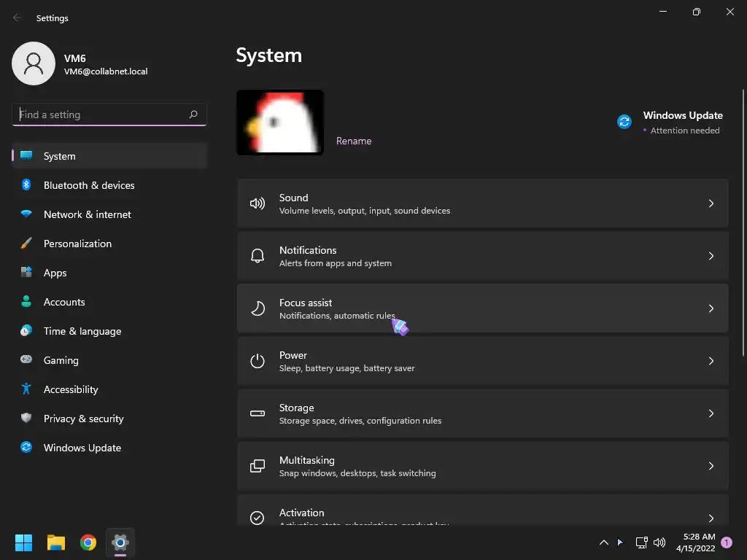
Task: Click the chicken desktop thumbnail
Action: [280, 122]
